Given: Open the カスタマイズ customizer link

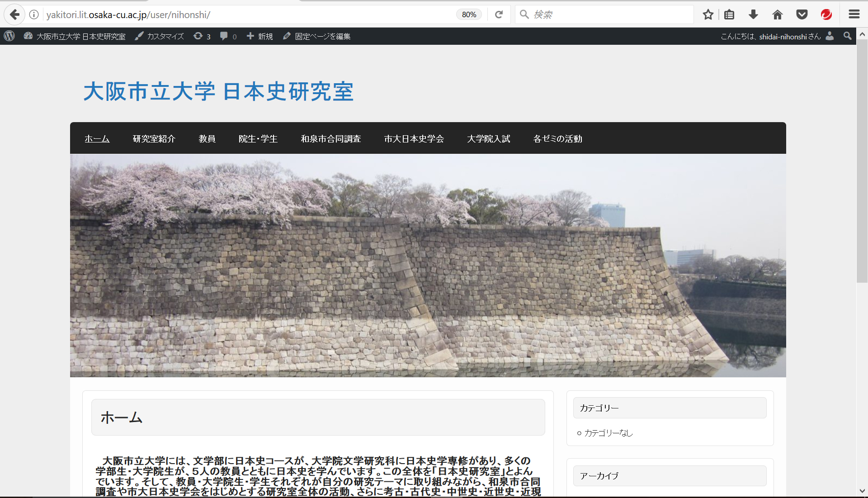Looking at the screenshot, I should (160, 36).
